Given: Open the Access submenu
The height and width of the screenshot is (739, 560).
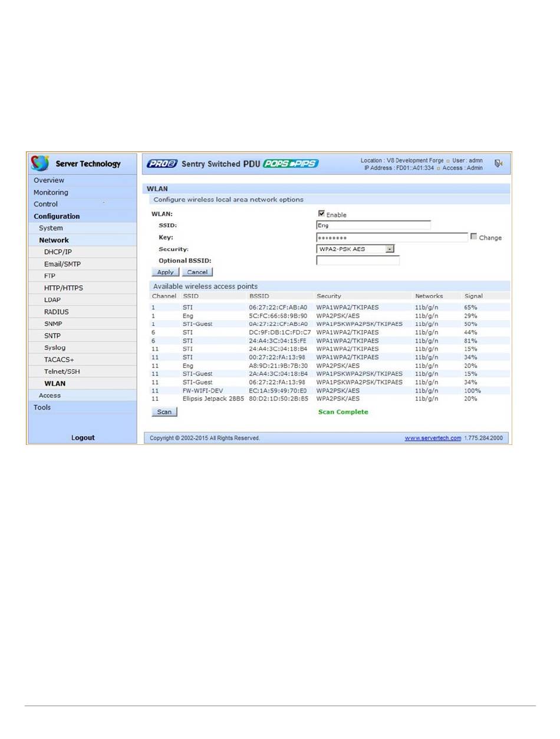Looking at the screenshot, I should click(x=82, y=395).
